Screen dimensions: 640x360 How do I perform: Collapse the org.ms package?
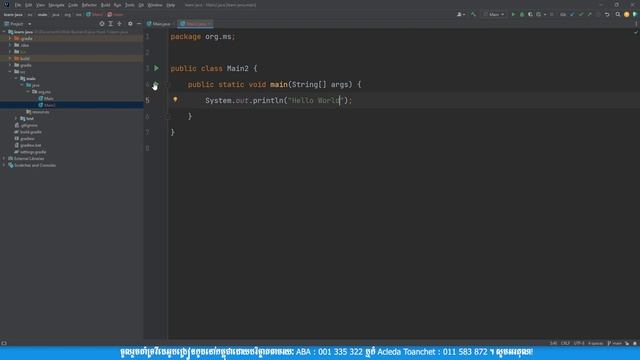coord(28,92)
